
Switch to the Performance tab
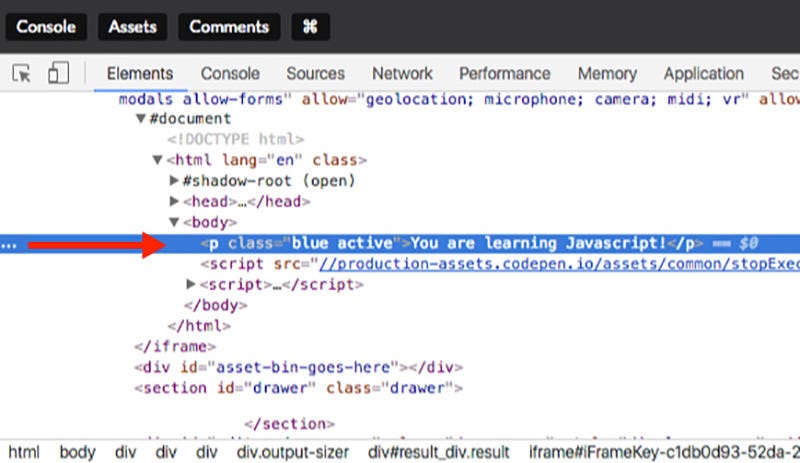505,74
